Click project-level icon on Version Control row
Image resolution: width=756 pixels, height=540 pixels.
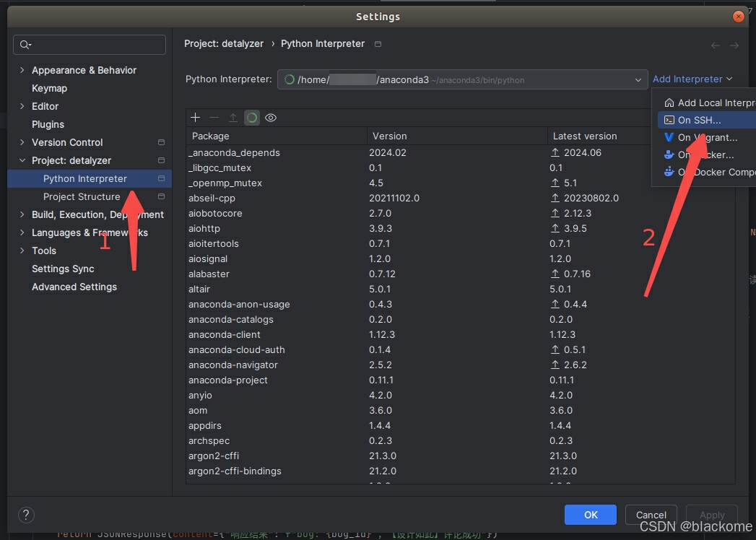pos(161,142)
